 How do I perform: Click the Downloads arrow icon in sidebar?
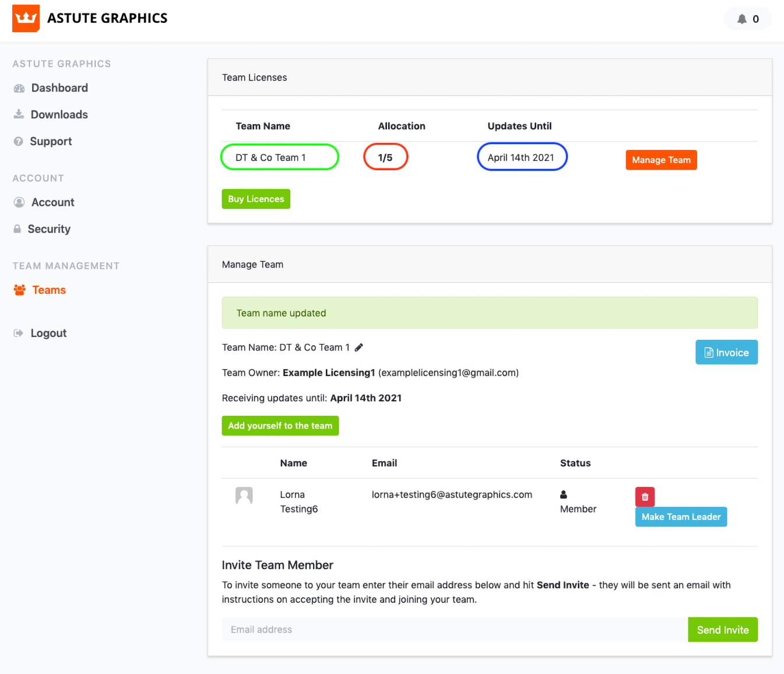tap(19, 114)
